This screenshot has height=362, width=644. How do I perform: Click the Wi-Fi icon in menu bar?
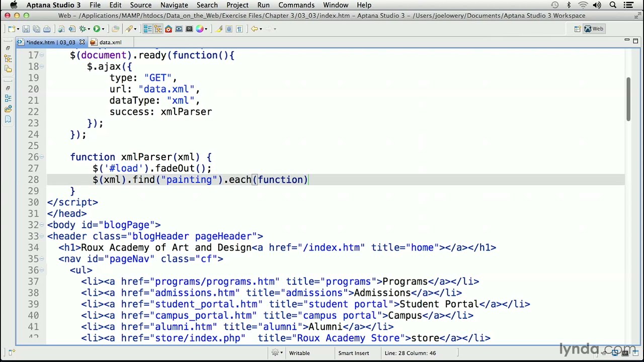(583, 5)
